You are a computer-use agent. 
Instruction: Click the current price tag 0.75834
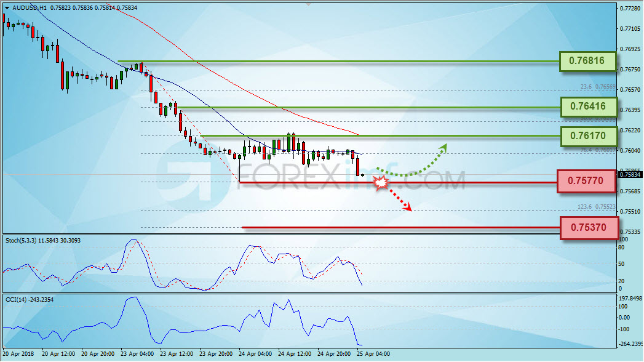click(630, 175)
